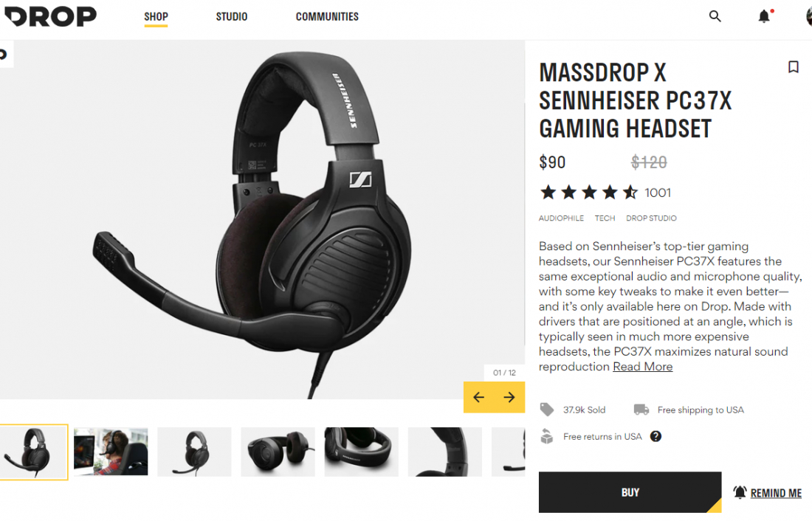
Task: Open the STUDIO menu tab
Action: [232, 16]
